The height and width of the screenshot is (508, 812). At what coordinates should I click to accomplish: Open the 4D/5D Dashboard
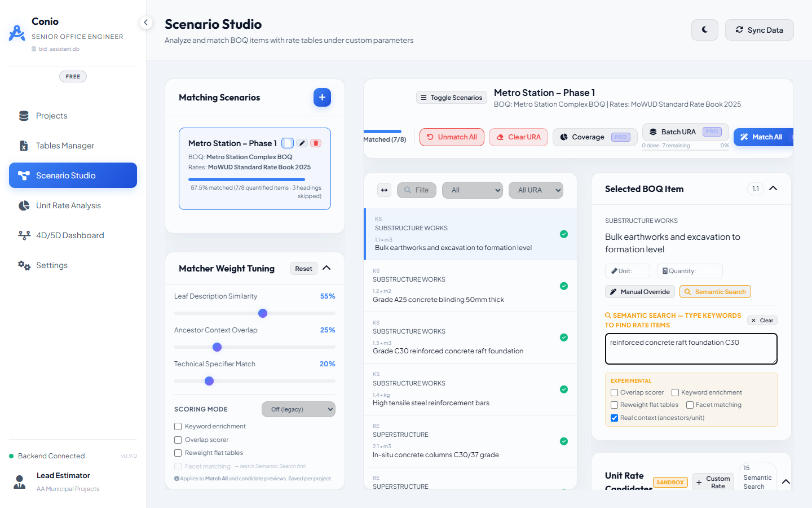click(x=73, y=235)
